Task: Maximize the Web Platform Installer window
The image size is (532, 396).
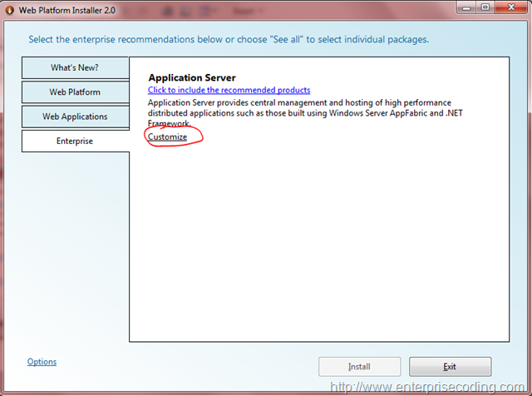Action: tap(485, 7)
